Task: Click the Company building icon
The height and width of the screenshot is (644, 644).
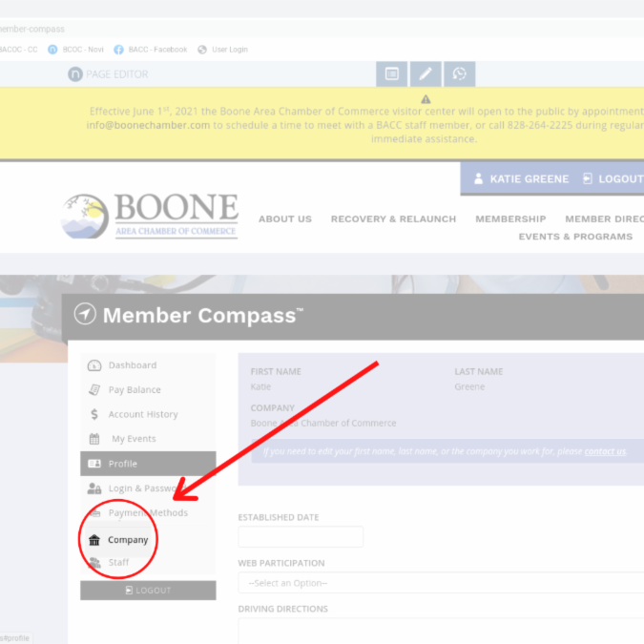Action: click(94, 540)
